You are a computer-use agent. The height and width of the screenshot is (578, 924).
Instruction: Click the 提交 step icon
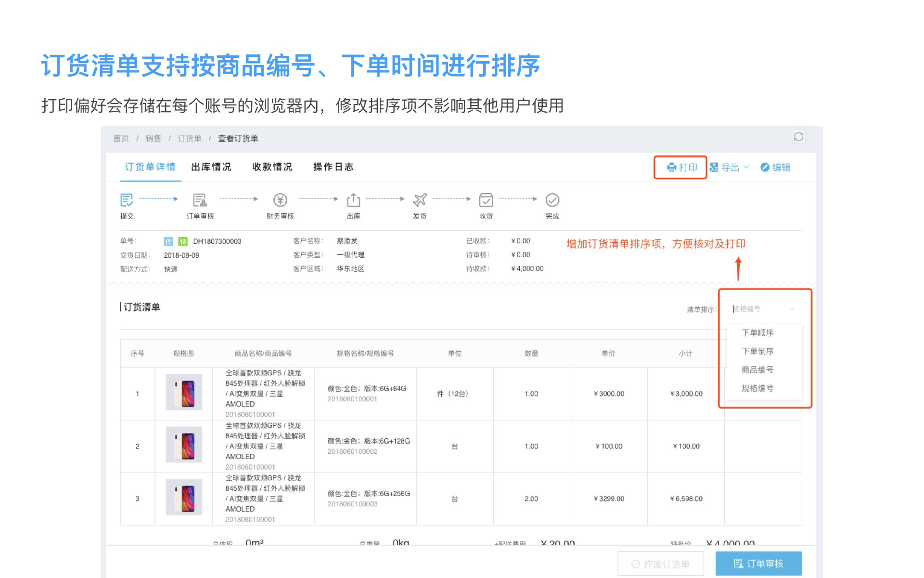coord(127,200)
